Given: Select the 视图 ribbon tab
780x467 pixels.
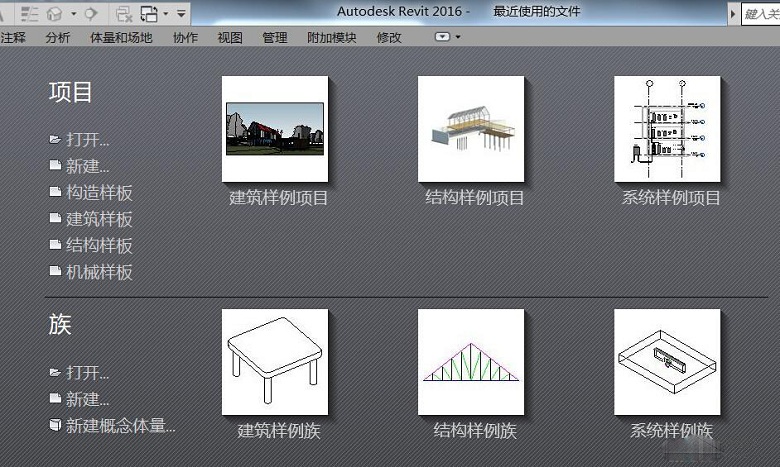Looking at the screenshot, I should (x=230, y=37).
